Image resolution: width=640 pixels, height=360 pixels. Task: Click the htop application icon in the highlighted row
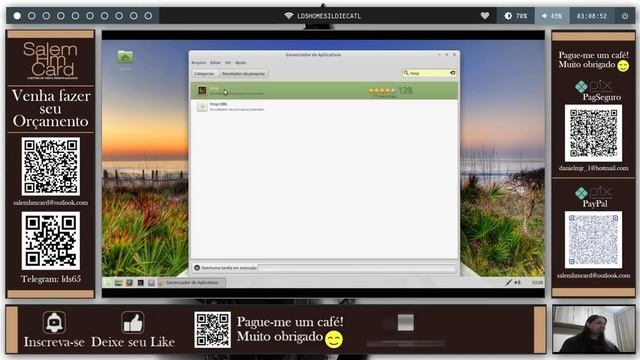point(202,90)
